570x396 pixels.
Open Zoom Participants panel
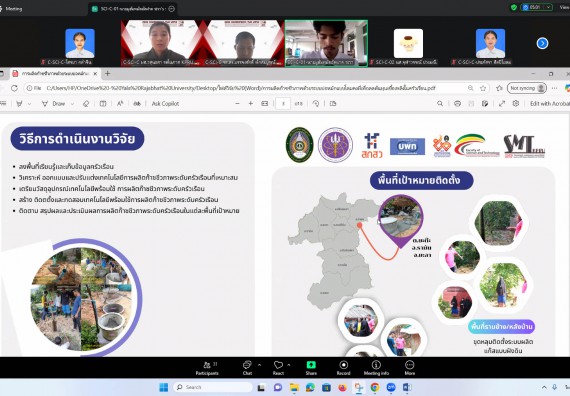click(x=207, y=368)
